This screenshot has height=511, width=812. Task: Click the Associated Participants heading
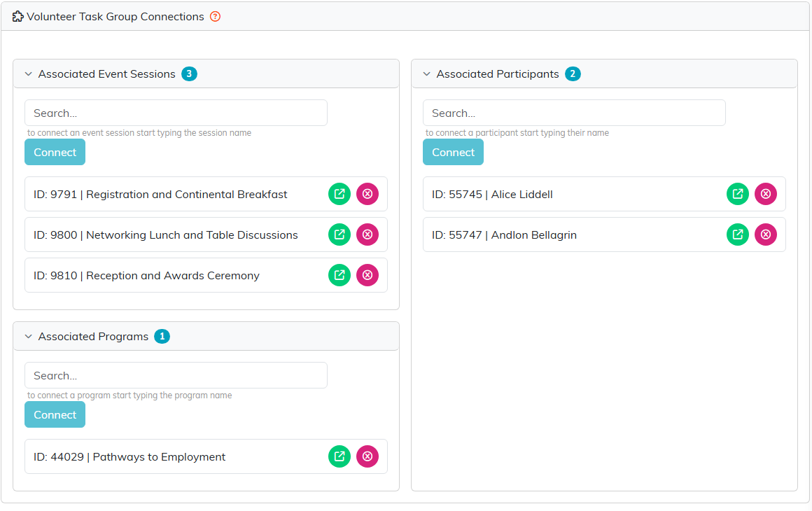498,74
